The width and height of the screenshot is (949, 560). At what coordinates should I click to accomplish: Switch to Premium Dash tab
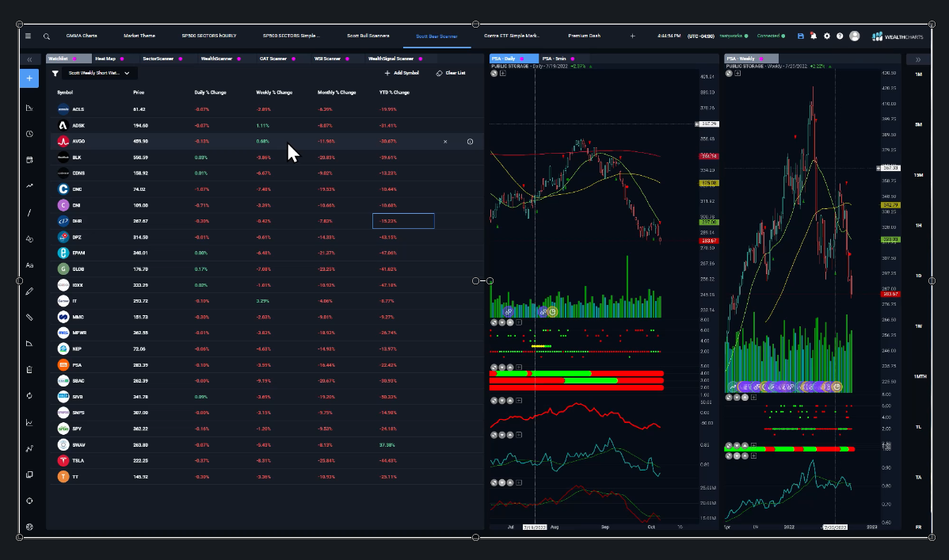tap(584, 36)
